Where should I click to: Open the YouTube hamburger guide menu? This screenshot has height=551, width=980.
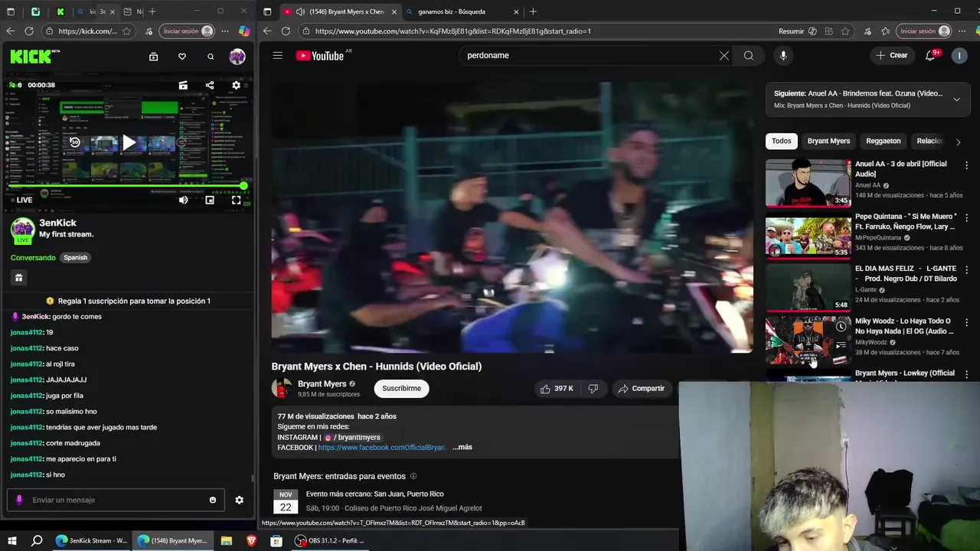(x=277, y=55)
